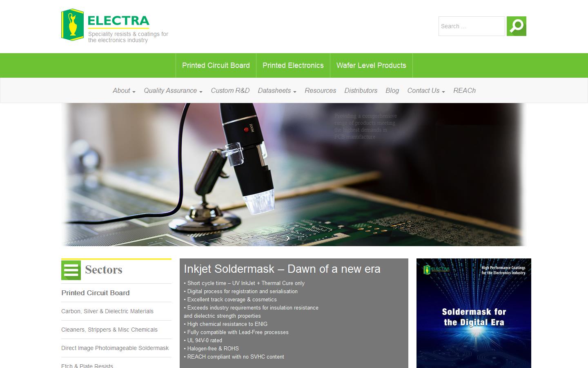Pause the homepage slideshow
Viewport: 588px width, 368px height.
tap(300, 238)
